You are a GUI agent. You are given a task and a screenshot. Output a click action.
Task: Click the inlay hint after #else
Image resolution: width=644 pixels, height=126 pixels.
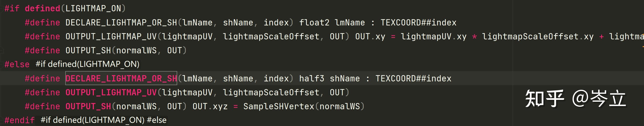point(87,64)
